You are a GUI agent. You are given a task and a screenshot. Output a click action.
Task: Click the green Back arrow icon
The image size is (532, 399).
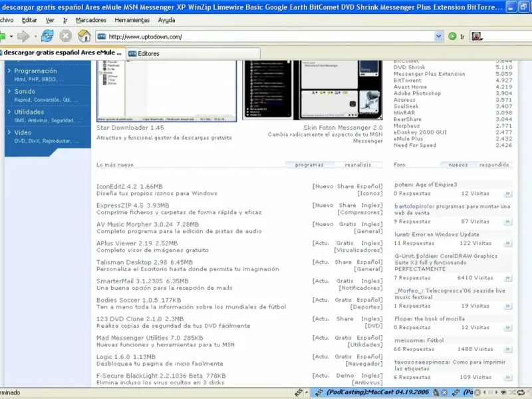click(3, 36)
